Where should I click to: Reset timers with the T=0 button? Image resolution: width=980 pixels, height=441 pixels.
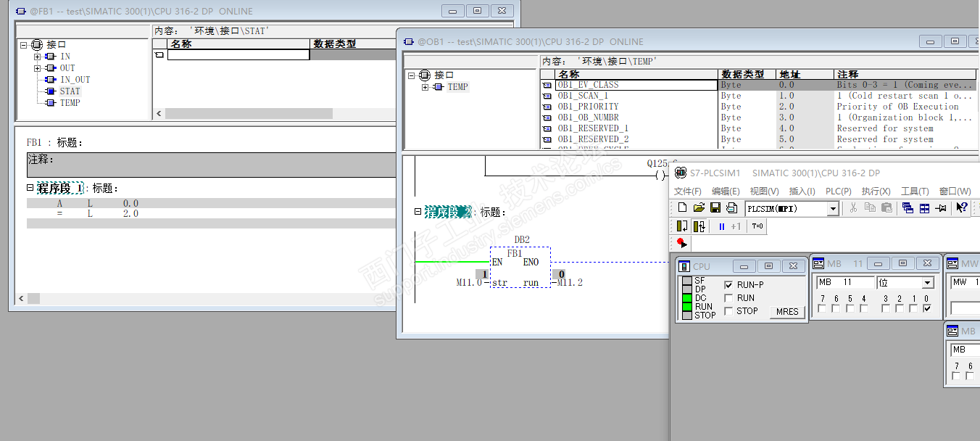pos(757,226)
